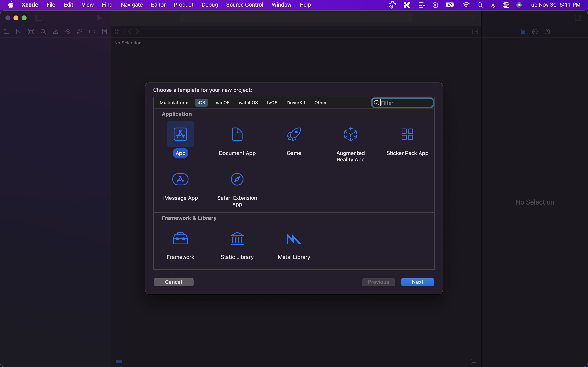Click the Next button

(x=417, y=282)
